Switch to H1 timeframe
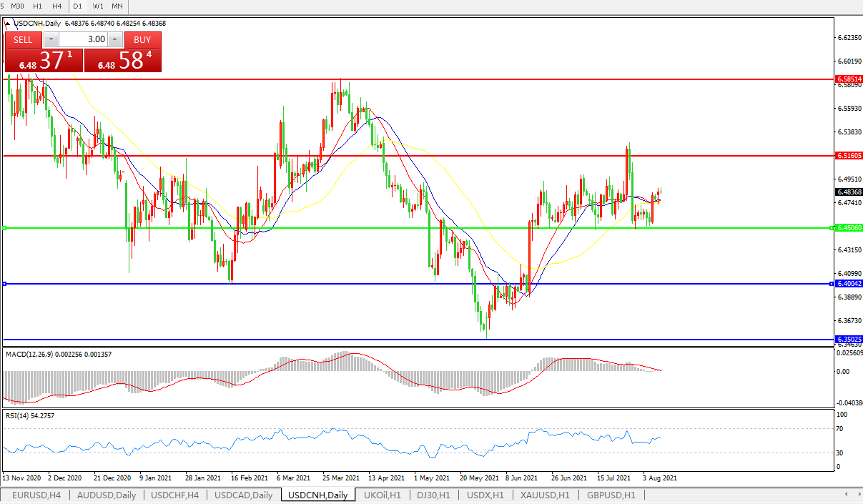The image size is (863, 504). click(x=38, y=6)
